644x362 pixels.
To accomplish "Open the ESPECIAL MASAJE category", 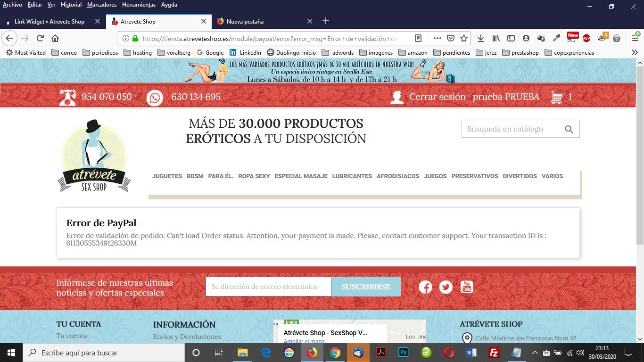I will point(301,176).
